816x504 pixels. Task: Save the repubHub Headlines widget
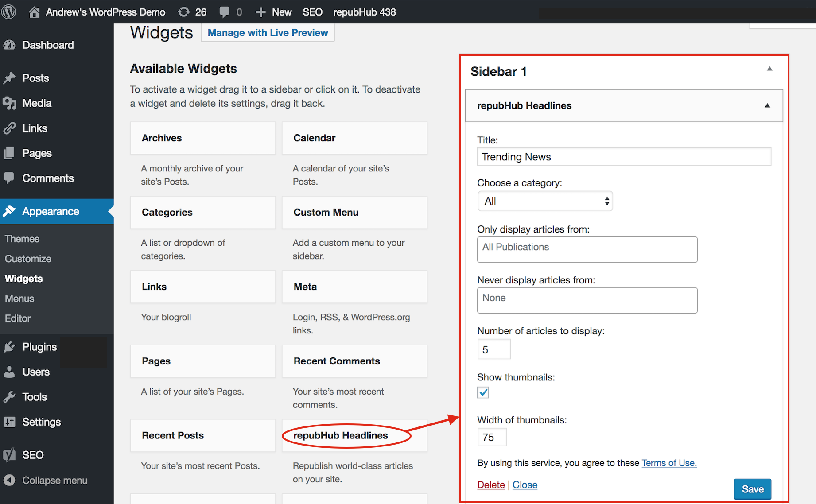point(752,489)
